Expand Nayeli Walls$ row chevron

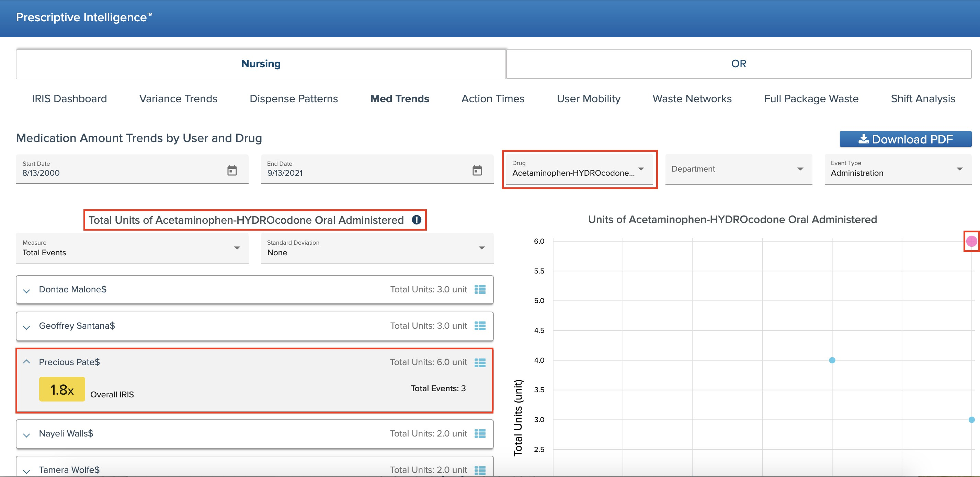[x=26, y=435]
